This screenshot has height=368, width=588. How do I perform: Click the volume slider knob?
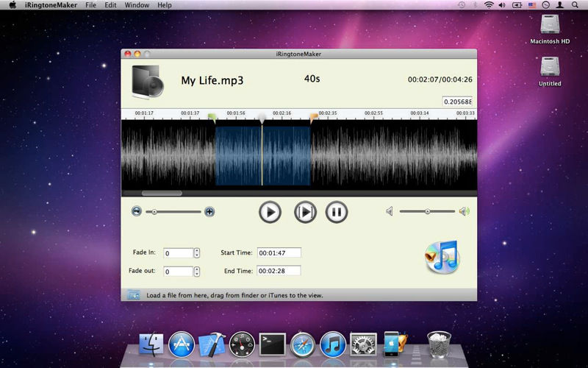point(428,211)
